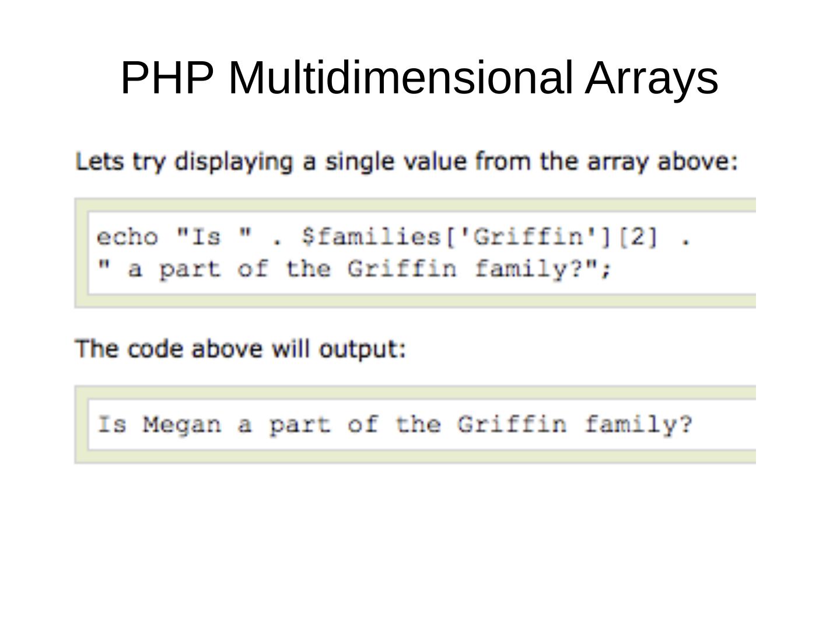840x630 pixels.
Task: Click the word family? in the output box
Action: [638, 424]
